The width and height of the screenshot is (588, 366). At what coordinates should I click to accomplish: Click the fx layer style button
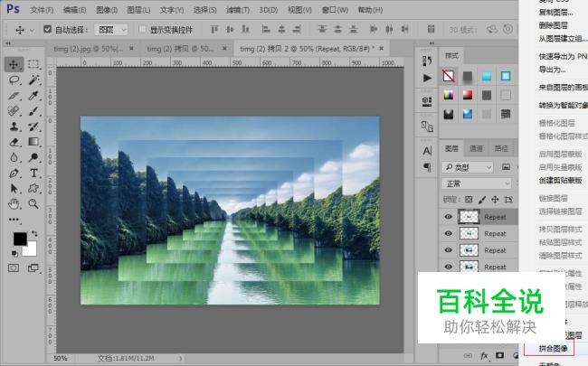pos(484,355)
